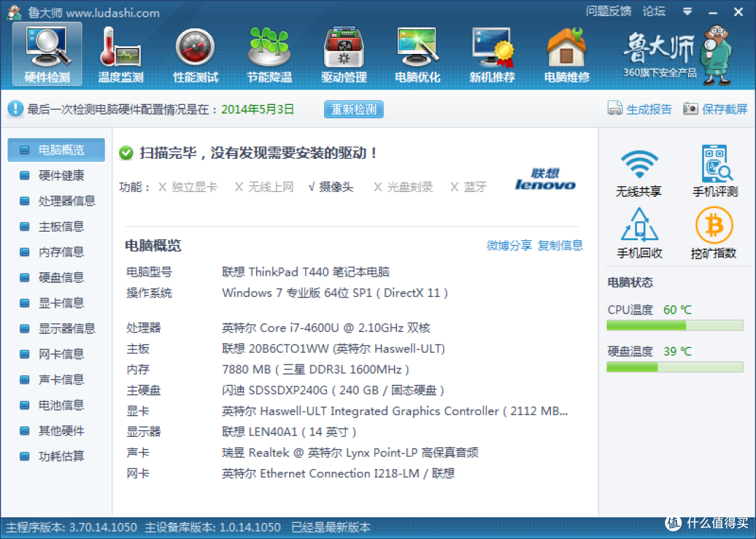The width and height of the screenshot is (756, 539).
Task: Open 节能降温 clover icon
Action: 269,55
